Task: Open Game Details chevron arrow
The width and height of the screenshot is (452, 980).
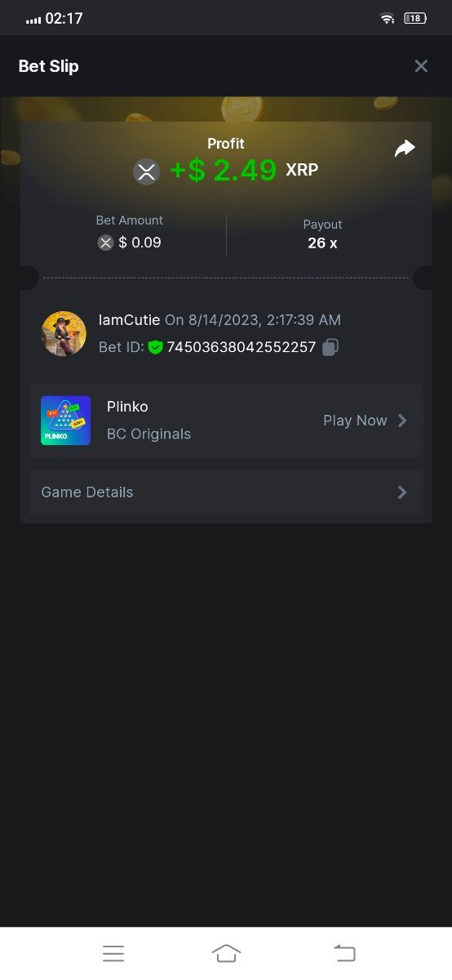Action: 402,492
